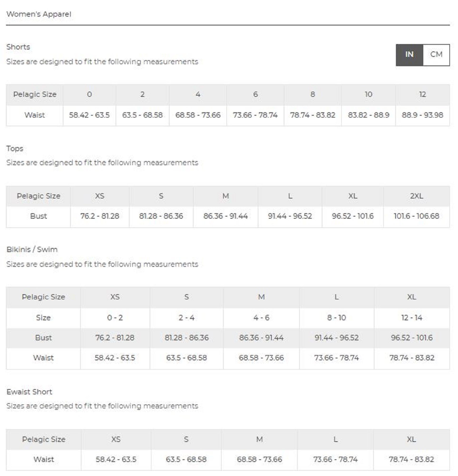The image size is (458, 476).
Task: Select size 0 header in Shorts table
Action: coord(89,94)
